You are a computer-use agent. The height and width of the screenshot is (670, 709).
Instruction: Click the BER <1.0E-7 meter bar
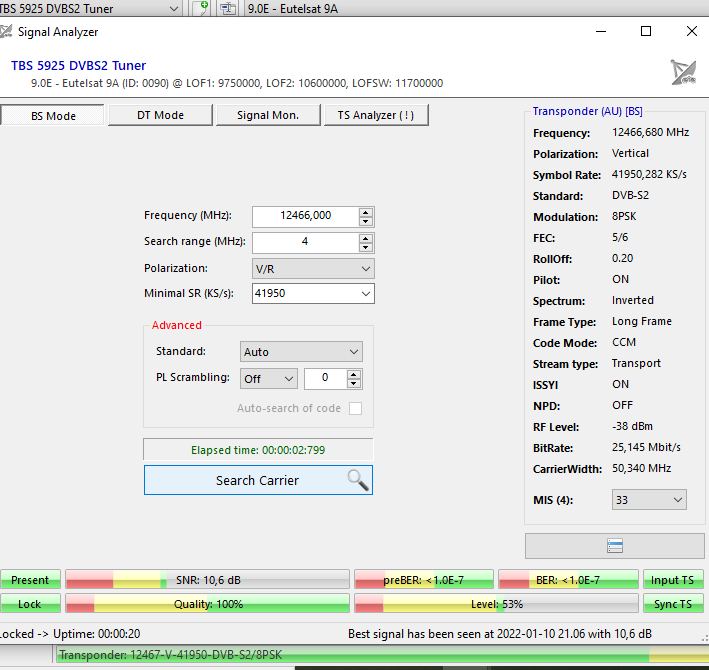pyautogui.click(x=568, y=580)
